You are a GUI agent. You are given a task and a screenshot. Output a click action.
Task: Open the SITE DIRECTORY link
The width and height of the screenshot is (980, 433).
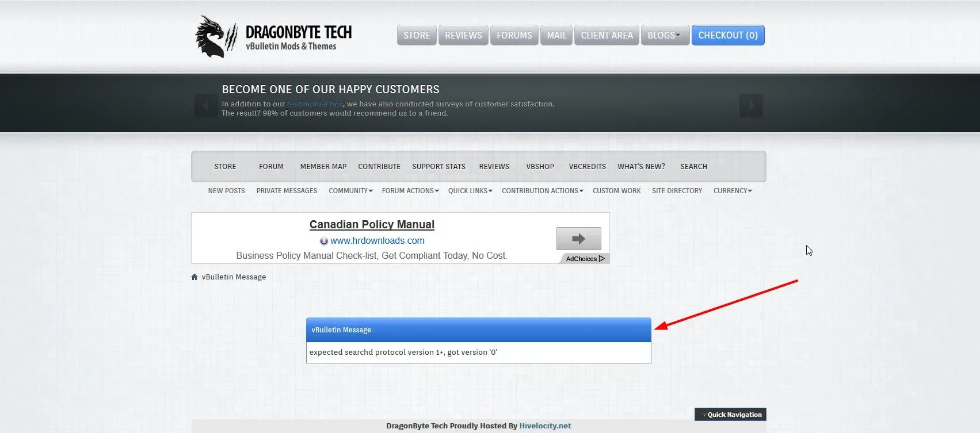point(677,191)
